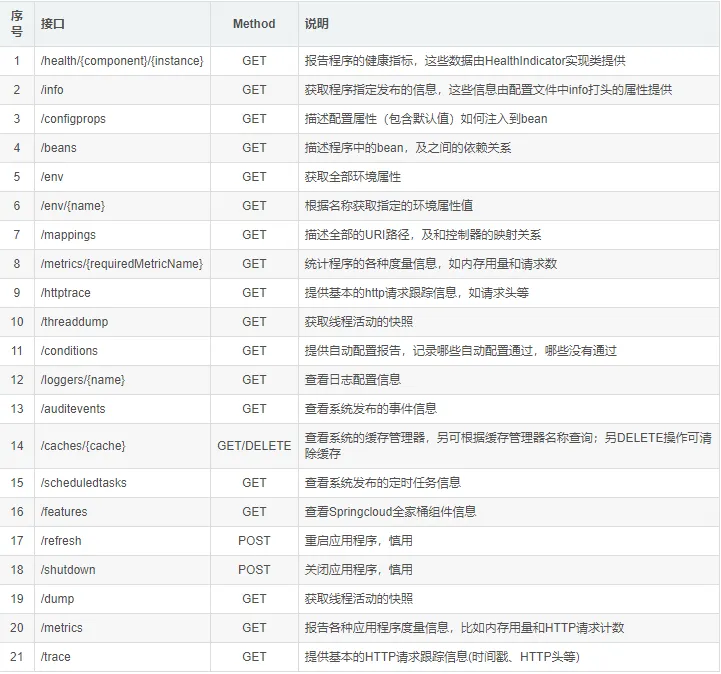Click the /configprops endpoint text
The width and height of the screenshot is (721, 674).
coord(73,119)
